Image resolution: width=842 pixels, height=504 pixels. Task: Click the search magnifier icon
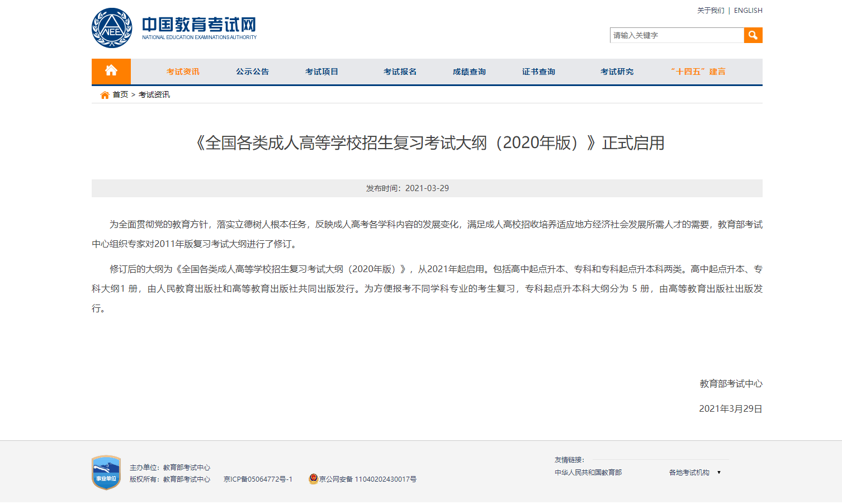(x=753, y=35)
